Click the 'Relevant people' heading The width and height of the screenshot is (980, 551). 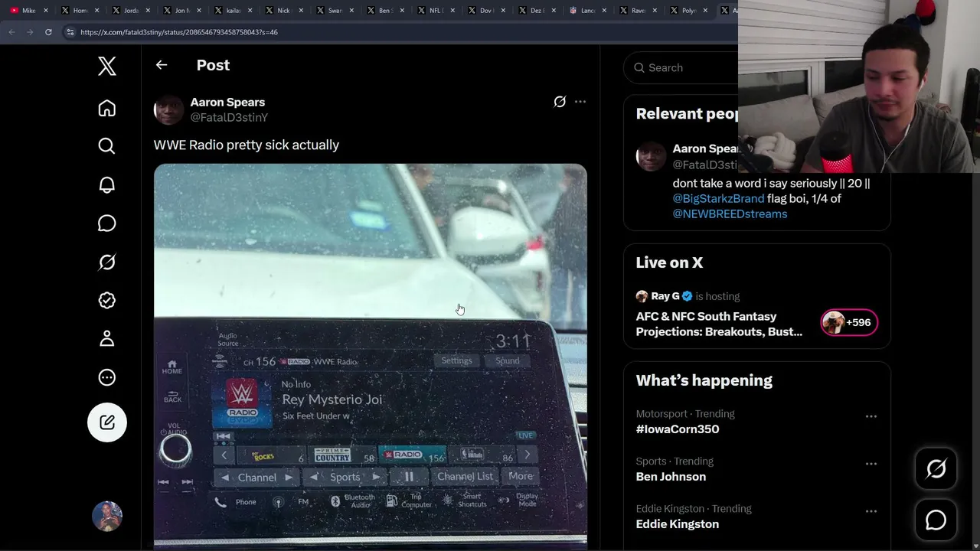pos(687,114)
